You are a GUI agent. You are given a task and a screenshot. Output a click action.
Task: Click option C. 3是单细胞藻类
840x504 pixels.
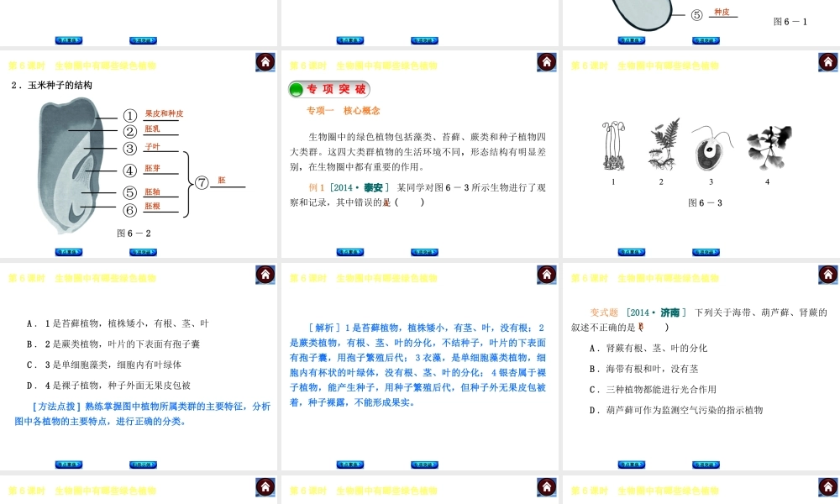pos(104,365)
